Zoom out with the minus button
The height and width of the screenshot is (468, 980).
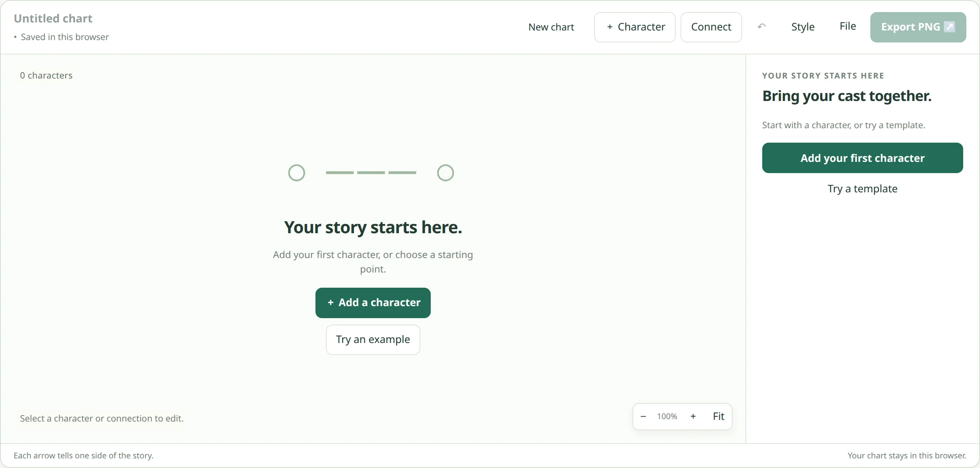pos(643,416)
